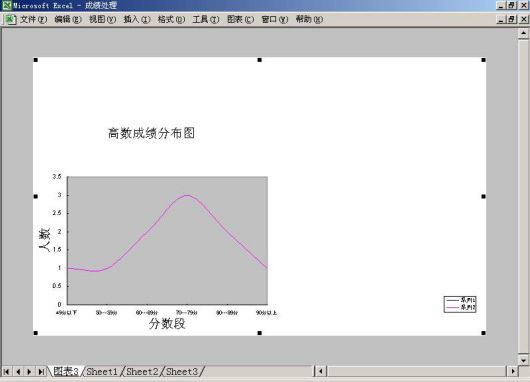Screen dimensions: 530x382
Task: Open the 文件(F) menu
Action: coord(33,19)
